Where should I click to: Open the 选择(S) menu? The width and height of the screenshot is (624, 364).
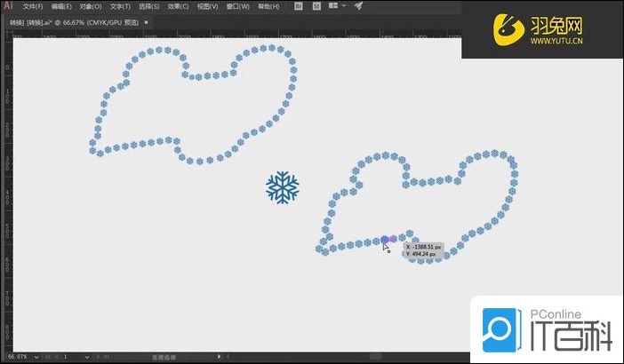click(x=148, y=7)
